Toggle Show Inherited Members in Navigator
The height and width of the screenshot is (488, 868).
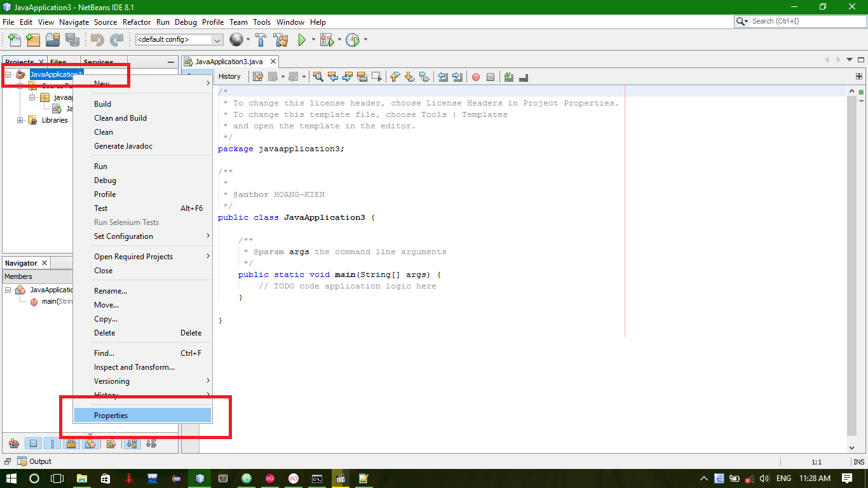pos(14,444)
